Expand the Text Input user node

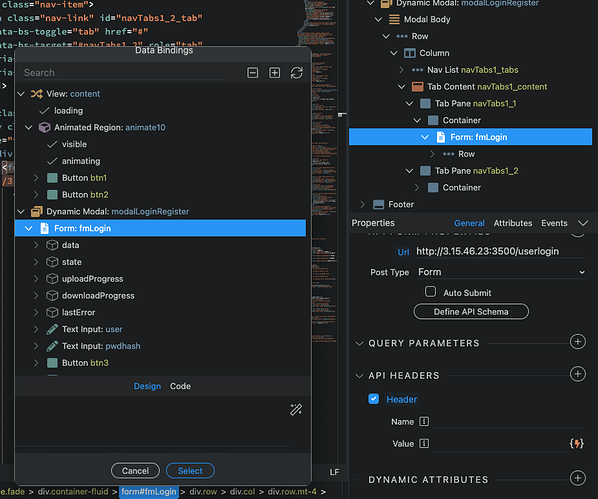(x=36, y=329)
